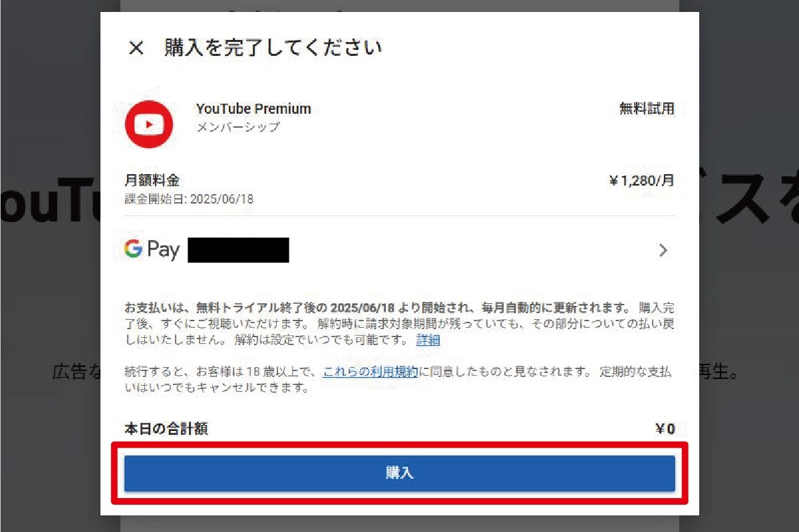
Task: Click the auto-renewal payment notice paragraph
Action: (x=399, y=325)
